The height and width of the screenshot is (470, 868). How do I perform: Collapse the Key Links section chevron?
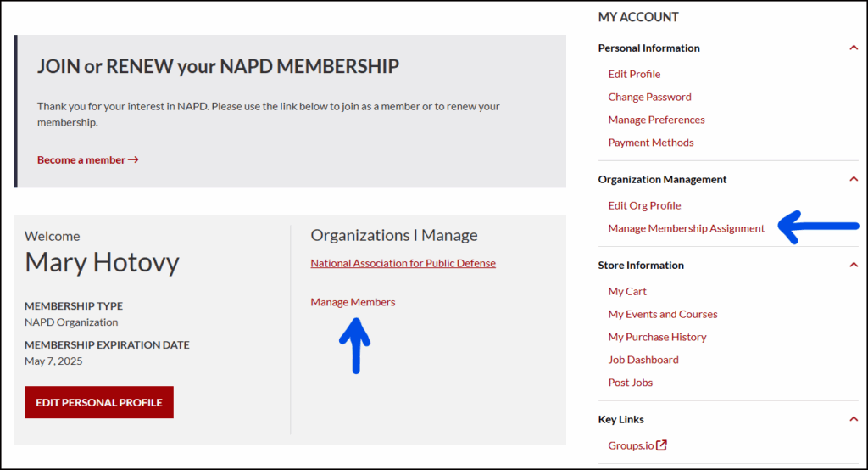coord(853,419)
